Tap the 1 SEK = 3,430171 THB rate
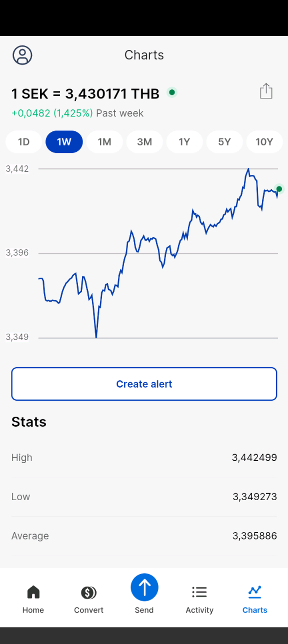 (x=85, y=93)
